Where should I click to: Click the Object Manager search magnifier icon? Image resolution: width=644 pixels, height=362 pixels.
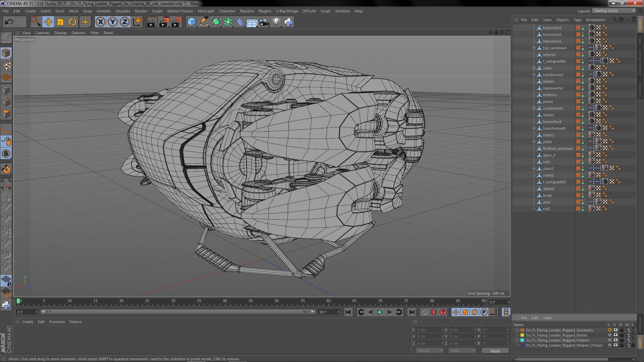click(614, 19)
